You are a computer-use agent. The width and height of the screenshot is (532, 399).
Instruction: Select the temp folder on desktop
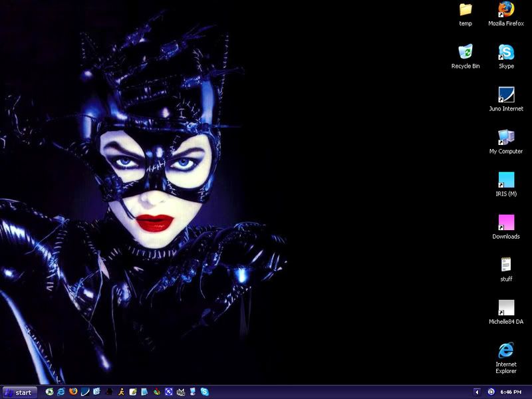point(465,9)
